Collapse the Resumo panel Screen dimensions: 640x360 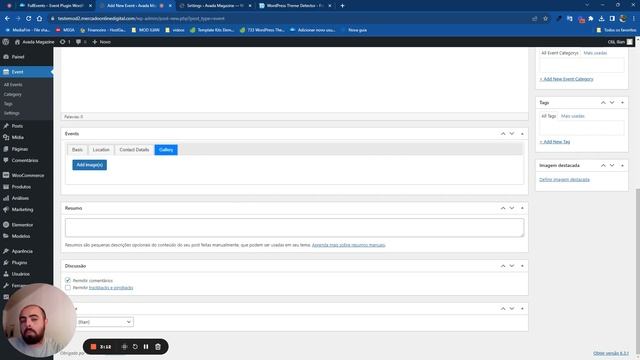[522, 208]
